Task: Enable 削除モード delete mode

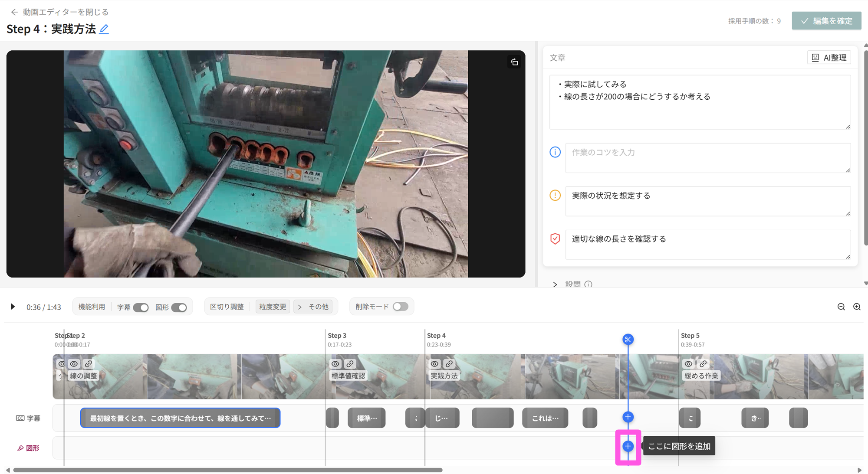Action: [400, 307]
